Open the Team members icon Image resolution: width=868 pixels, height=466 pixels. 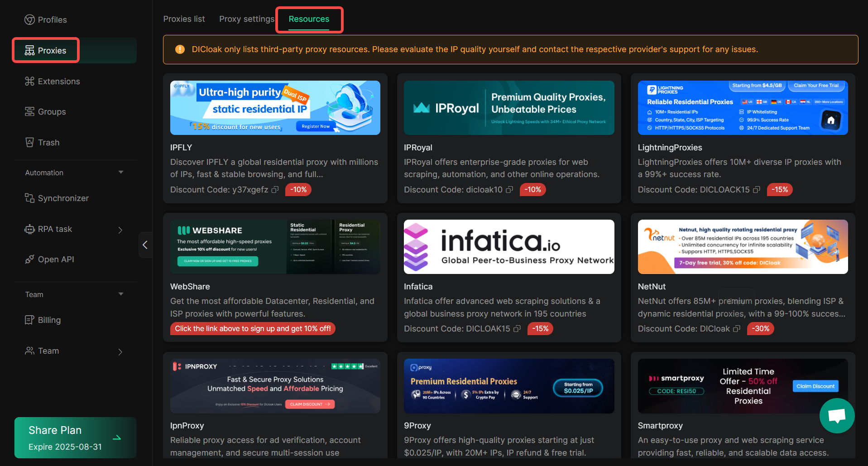point(29,351)
